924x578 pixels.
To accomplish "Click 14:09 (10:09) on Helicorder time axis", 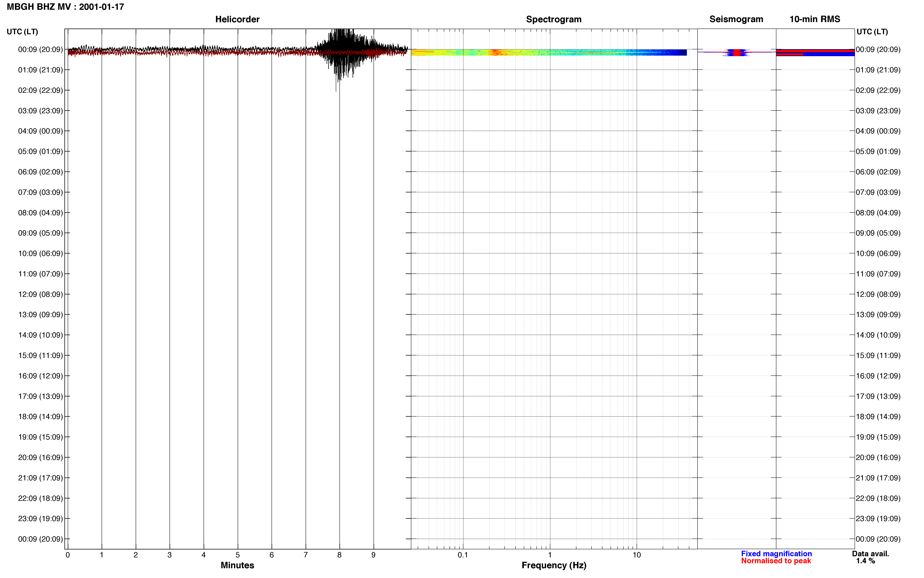I will [41, 335].
